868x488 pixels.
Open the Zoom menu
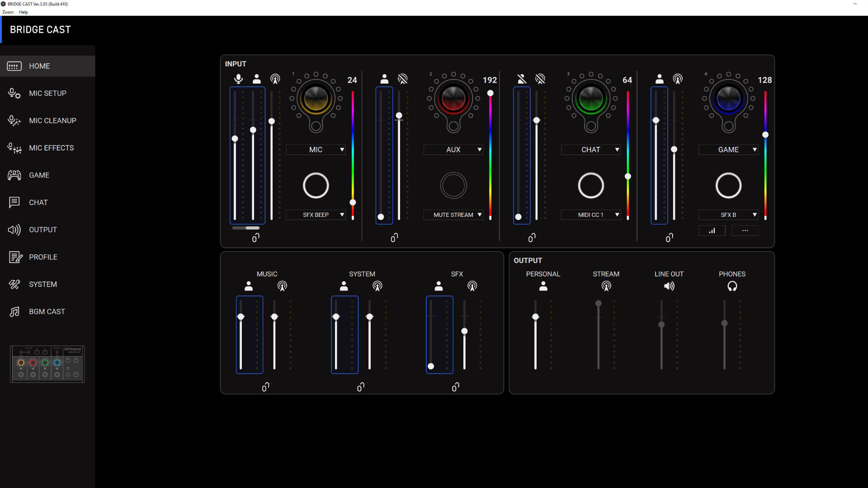click(x=8, y=12)
